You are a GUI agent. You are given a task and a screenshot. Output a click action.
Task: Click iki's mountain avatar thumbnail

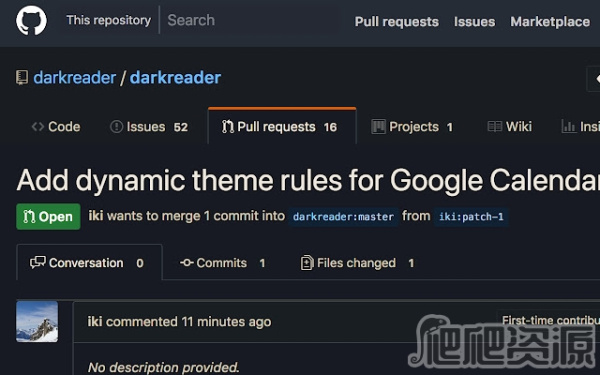pyautogui.click(x=37, y=321)
